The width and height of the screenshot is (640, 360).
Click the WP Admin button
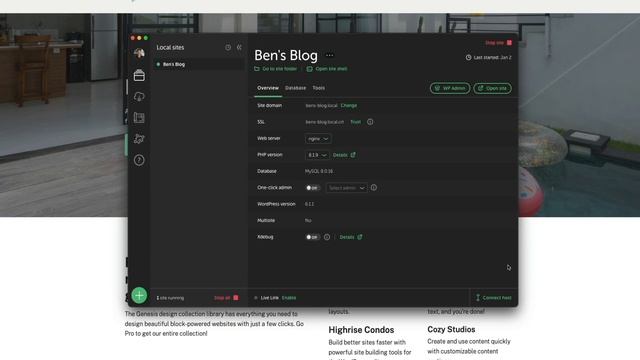[x=450, y=88]
